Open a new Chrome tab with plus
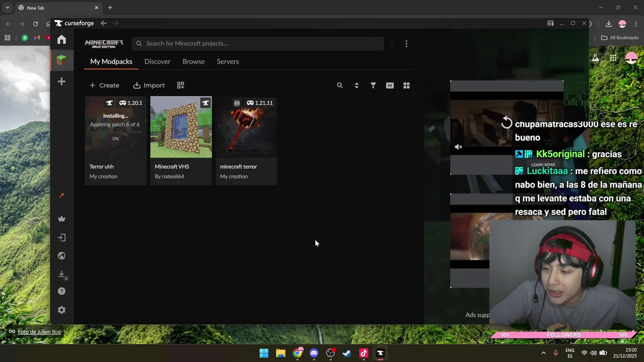This screenshot has width=644, height=362. pos(110,8)
